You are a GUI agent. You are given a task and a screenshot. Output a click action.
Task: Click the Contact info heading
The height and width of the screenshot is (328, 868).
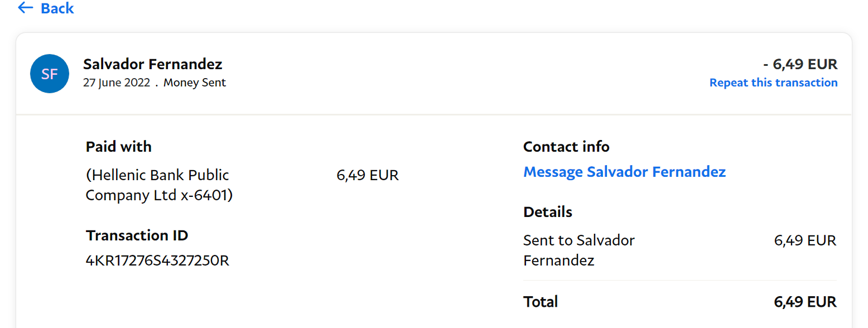pyautogui.click(x=566, y=147)
